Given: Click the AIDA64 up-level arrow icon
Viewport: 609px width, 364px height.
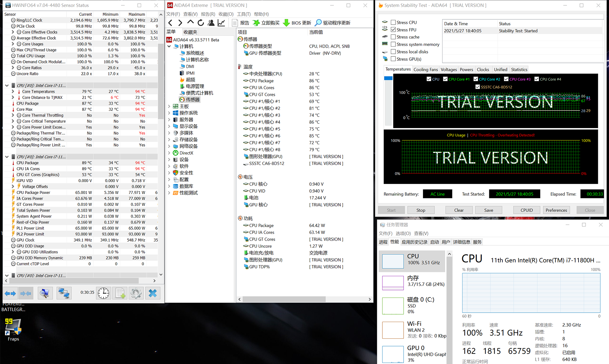Looking at the screenshot, I should pyautogui.click(x=190, y=22).
